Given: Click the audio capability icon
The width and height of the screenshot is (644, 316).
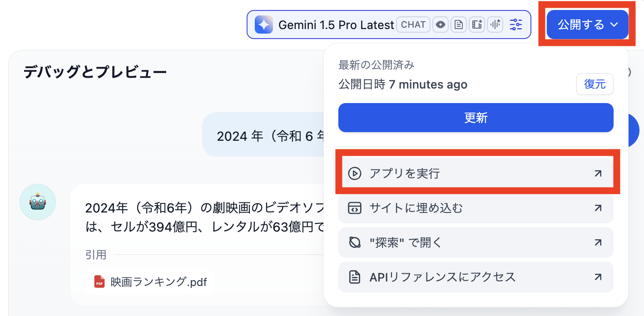Looking at the screenshot, I should [x=495, y=25].
